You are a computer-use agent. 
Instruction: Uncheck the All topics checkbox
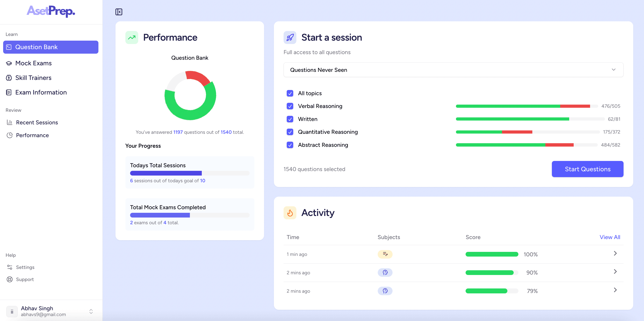(x=290, y=93)
